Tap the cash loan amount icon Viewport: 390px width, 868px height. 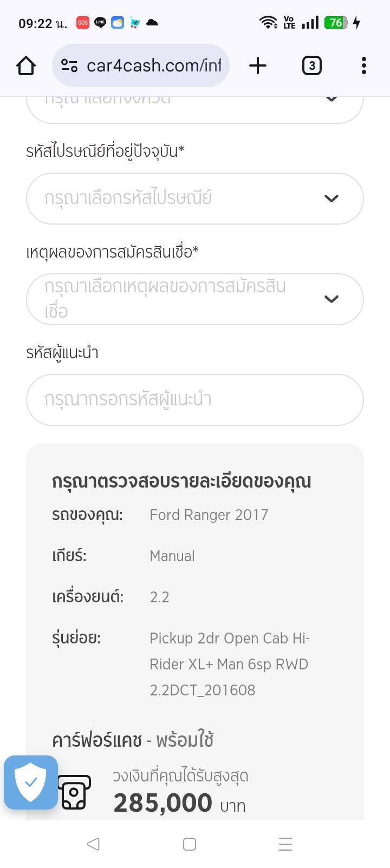tap(75, 792)
